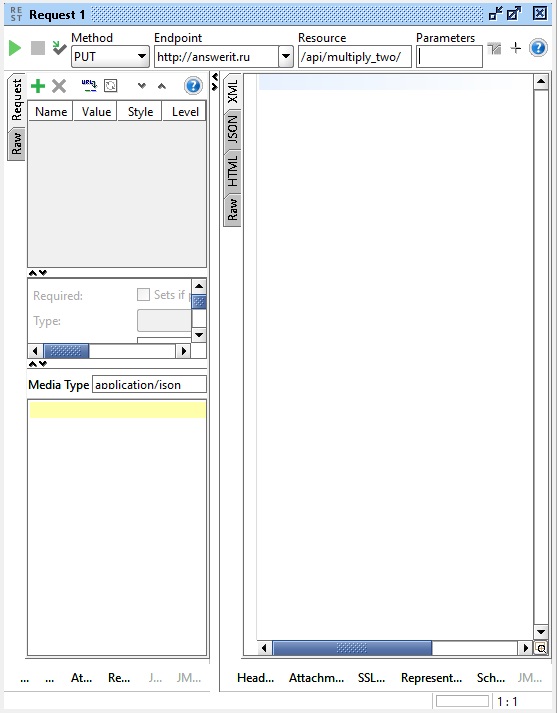This screenshot has height=713, width=557.
Task: Click the Name column header
Action: [x=51, y=112]
